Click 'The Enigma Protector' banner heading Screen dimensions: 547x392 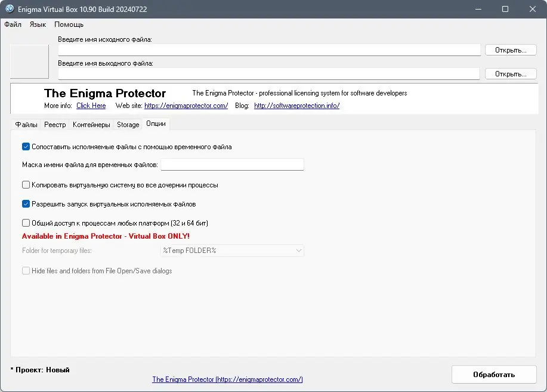coord(105,93)
